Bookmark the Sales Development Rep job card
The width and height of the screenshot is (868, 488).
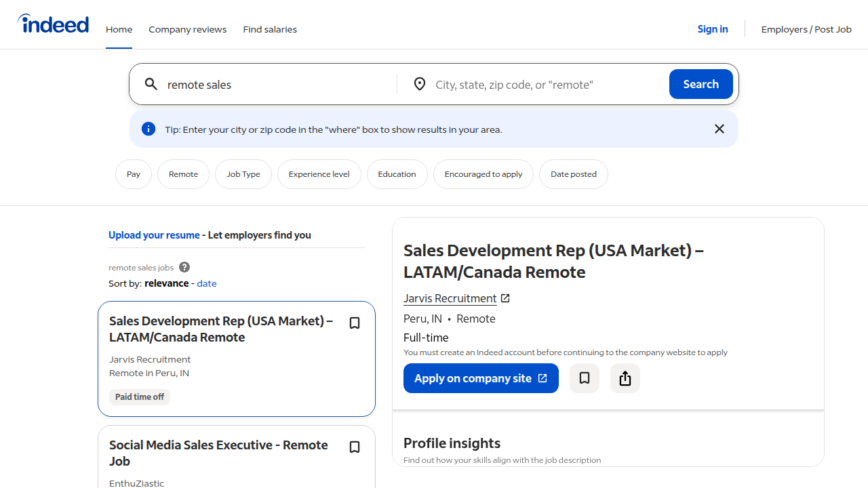(355, 323)
